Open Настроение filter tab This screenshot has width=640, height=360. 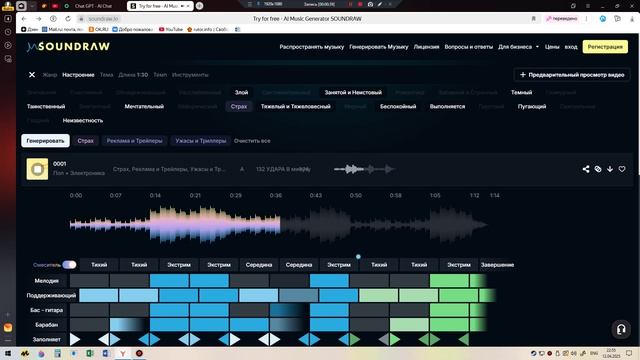[x=78, y=75]
